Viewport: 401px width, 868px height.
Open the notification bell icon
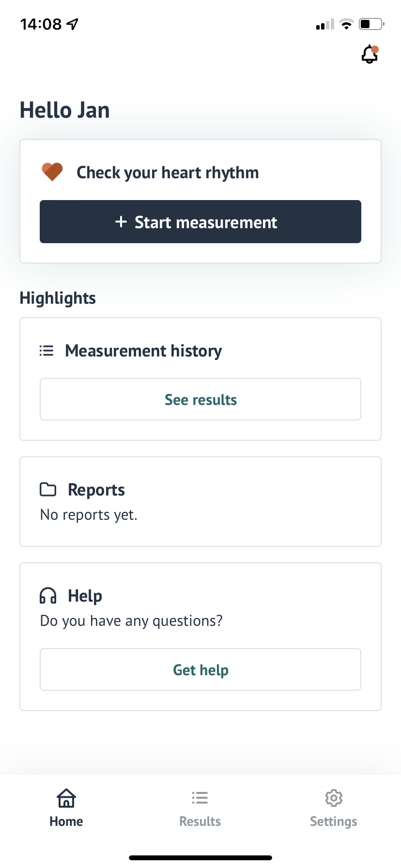coord(370,54)
